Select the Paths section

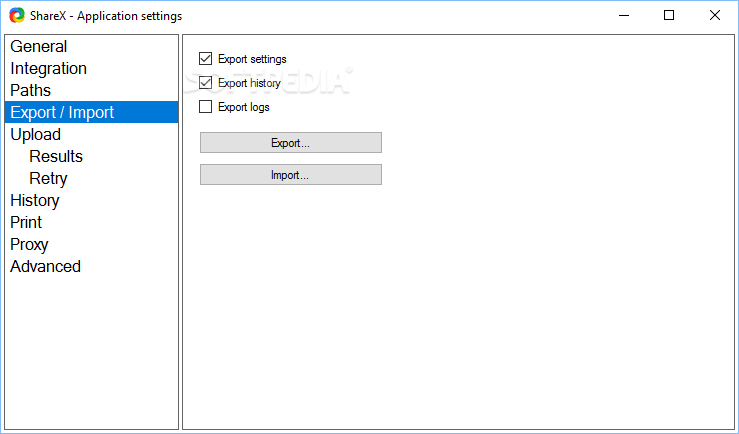pos(31,90)
